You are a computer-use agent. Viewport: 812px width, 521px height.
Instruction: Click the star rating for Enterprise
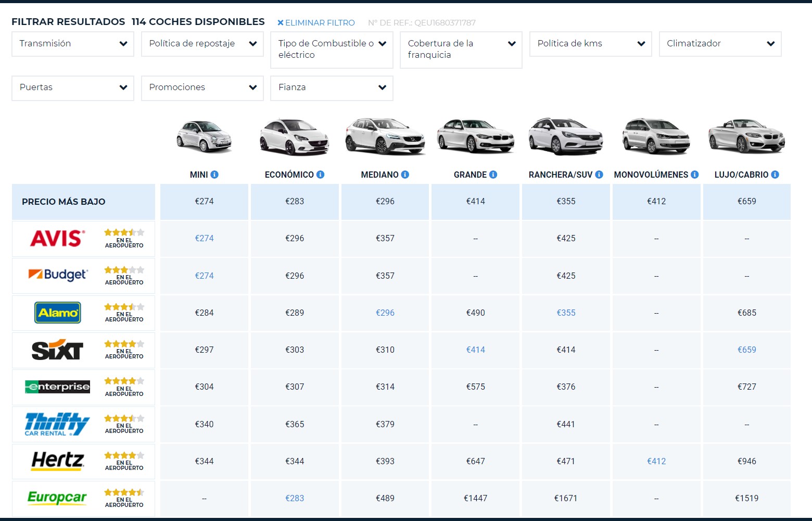(x=124, y=381)
